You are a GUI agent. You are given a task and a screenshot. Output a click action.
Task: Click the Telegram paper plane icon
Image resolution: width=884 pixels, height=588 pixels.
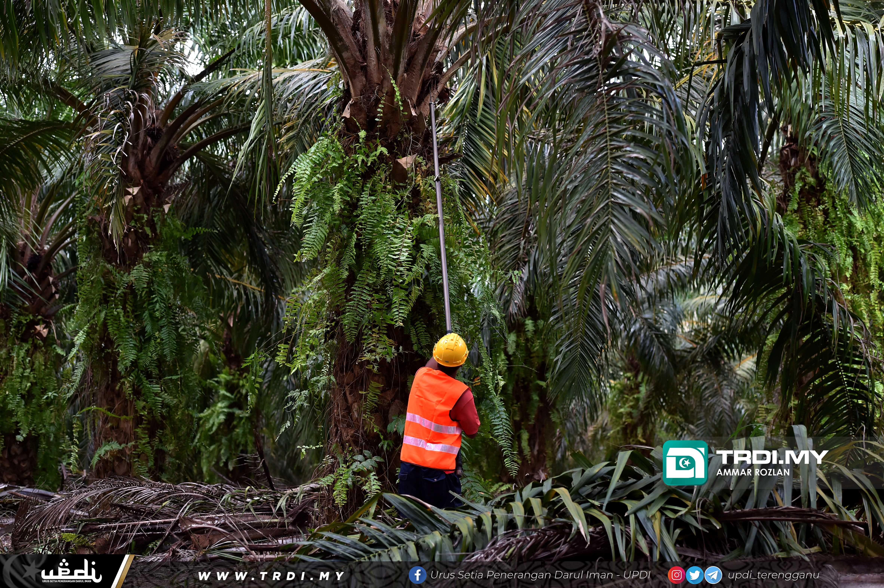click(713, 575)
